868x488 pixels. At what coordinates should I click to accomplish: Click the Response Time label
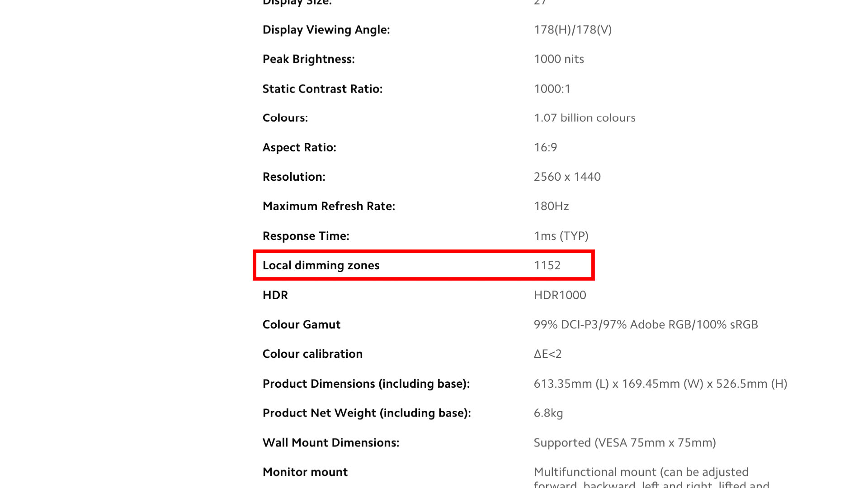[x=306, y=236]
